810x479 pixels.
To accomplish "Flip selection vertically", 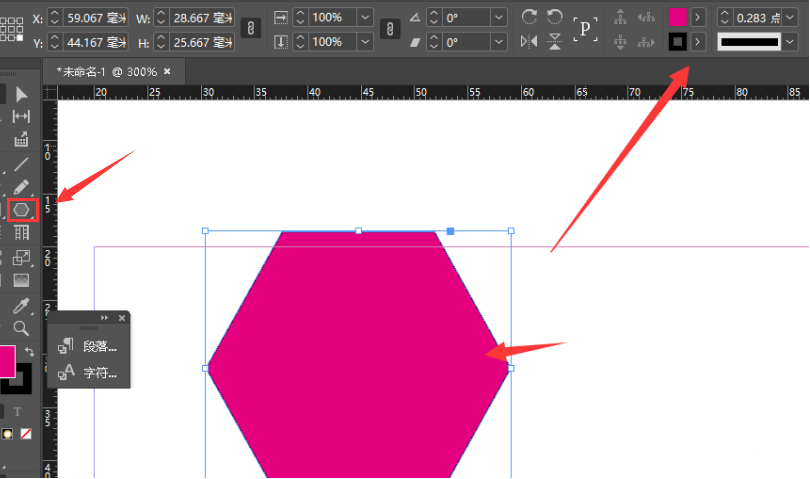I will click(555, 41).
